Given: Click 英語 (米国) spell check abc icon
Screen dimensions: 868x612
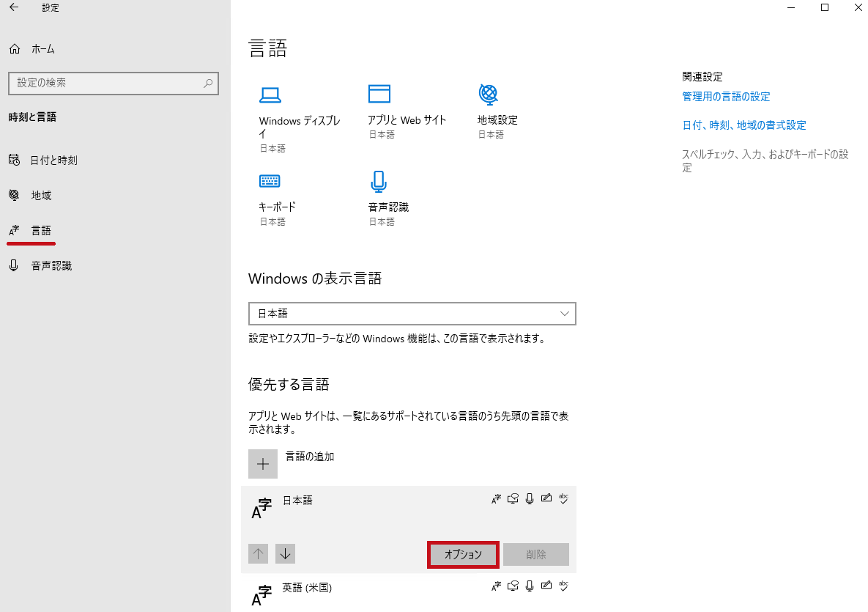Looking at the screenshot, I should (563, 586).
